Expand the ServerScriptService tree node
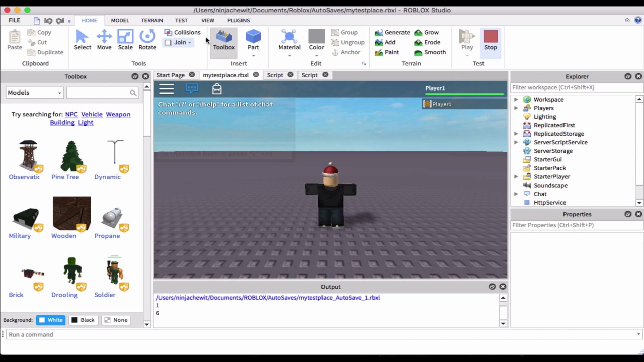Image resolution: width=644 pixels, height=362 pixels. (516, 142)
